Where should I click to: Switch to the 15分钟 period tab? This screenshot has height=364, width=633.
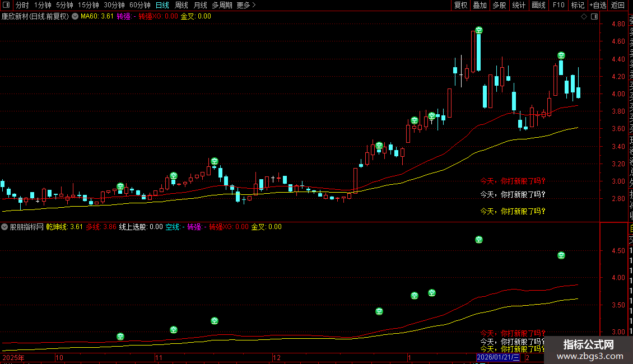[x=89, y=5]
